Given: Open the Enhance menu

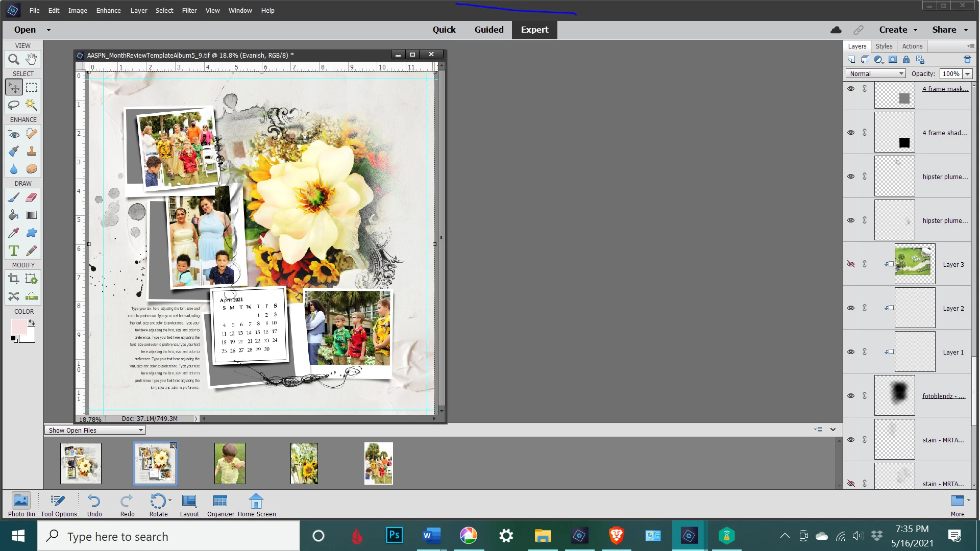Looking at the screenshot, I should point(108,10).
